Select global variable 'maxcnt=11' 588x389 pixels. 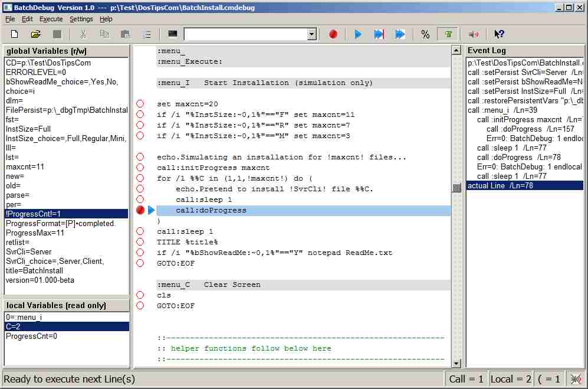[x=67, y=166]
